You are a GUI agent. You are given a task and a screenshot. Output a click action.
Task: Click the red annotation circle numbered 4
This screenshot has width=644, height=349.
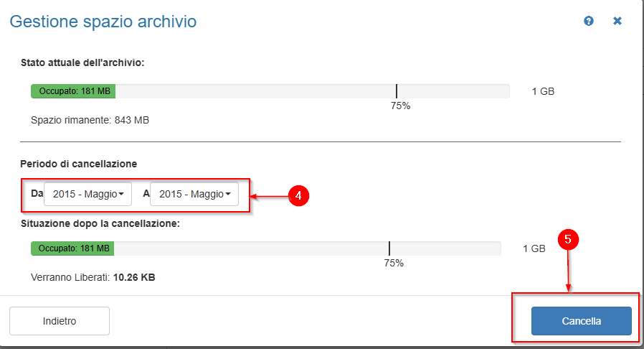[x=298, y=195]
